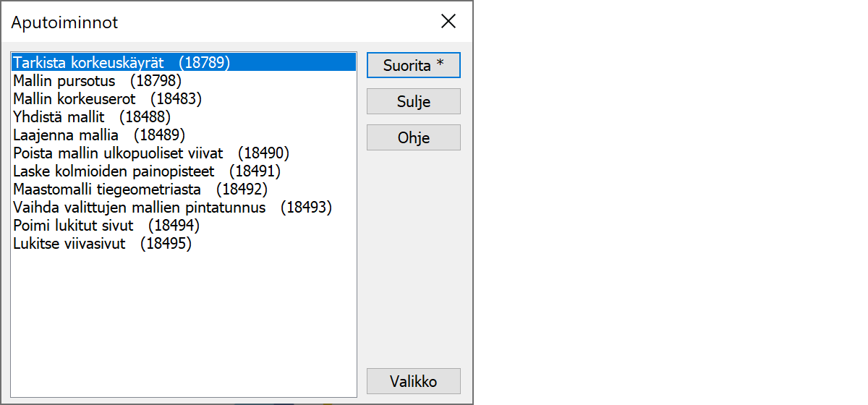
Task: Choose Lukitse viivasivut from the list
Action: (102, 244)
